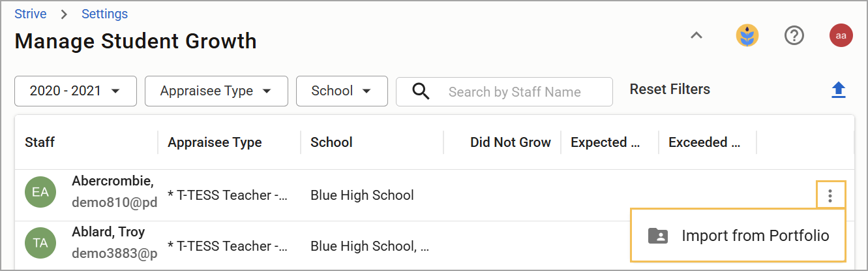This screenshot has width=868, height=271.
Task: Open the 'aa' user profile avatar
Action: click(841, 35)
